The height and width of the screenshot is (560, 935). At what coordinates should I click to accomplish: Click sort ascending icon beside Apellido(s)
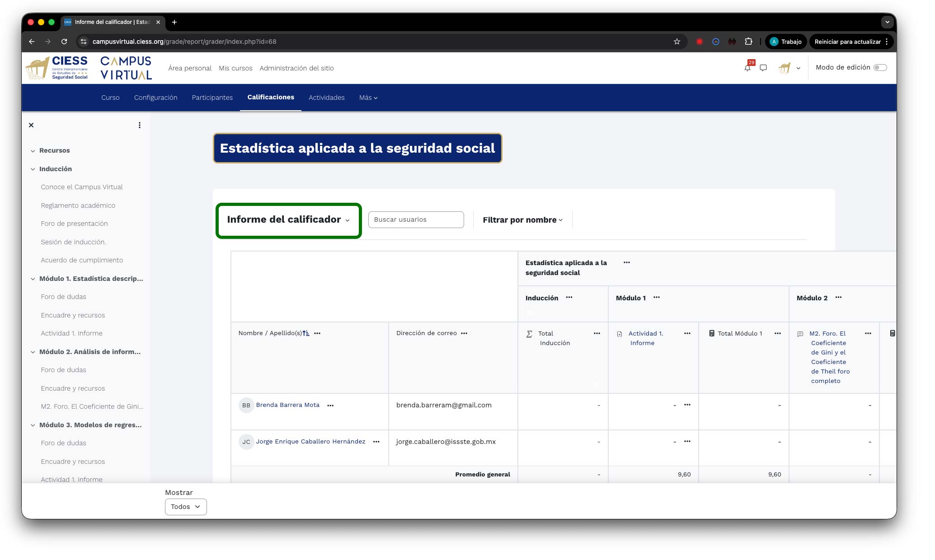pyautogui.click(x=306, y=333)
